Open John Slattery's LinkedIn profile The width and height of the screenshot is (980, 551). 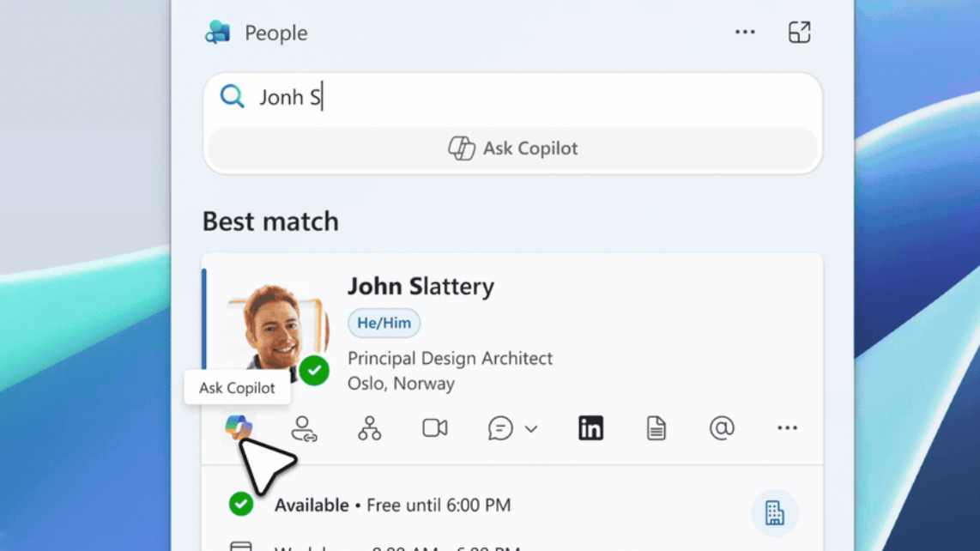(x=590, y=427)
